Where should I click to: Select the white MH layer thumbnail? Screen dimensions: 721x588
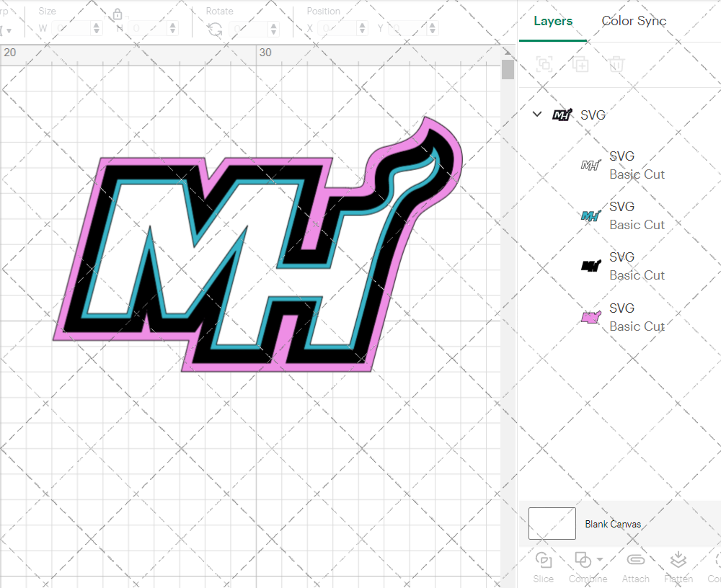pyautogui.click(x=591, y=164)
